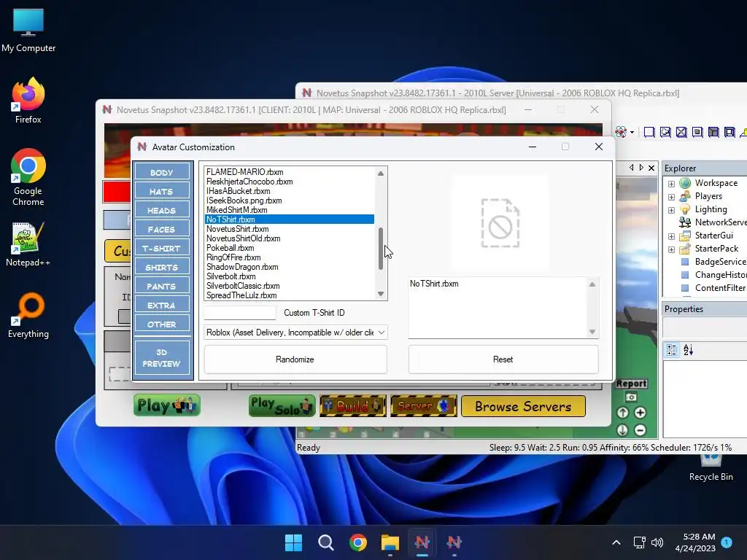Click the in-game Report button

point(631,384)
